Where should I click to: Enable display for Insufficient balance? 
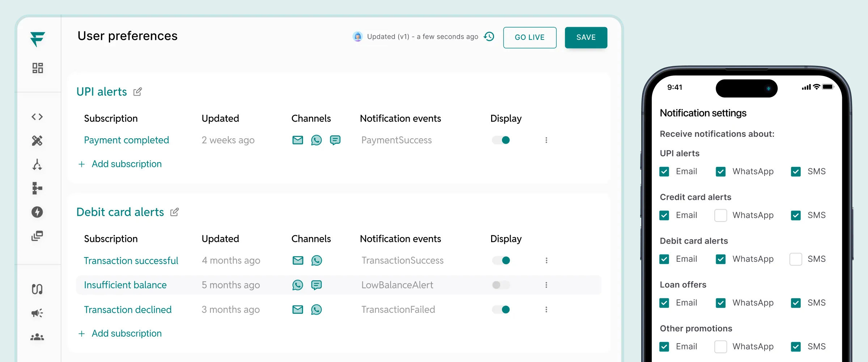pyautogui.click(x=501, y=285)
